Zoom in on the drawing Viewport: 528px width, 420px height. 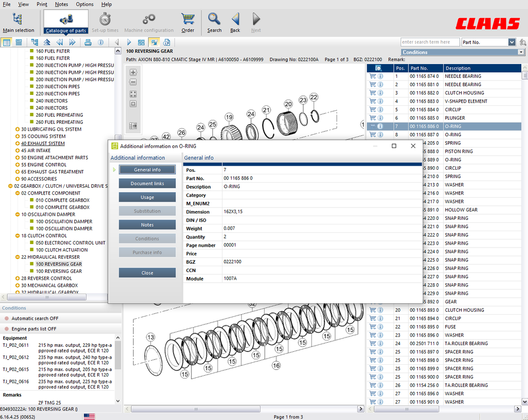(133, 72)
